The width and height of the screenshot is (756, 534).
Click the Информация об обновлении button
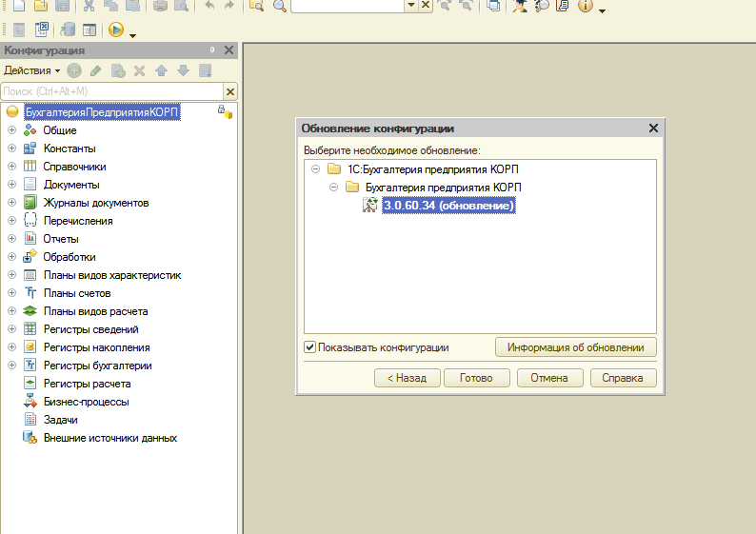click(576, 347)
